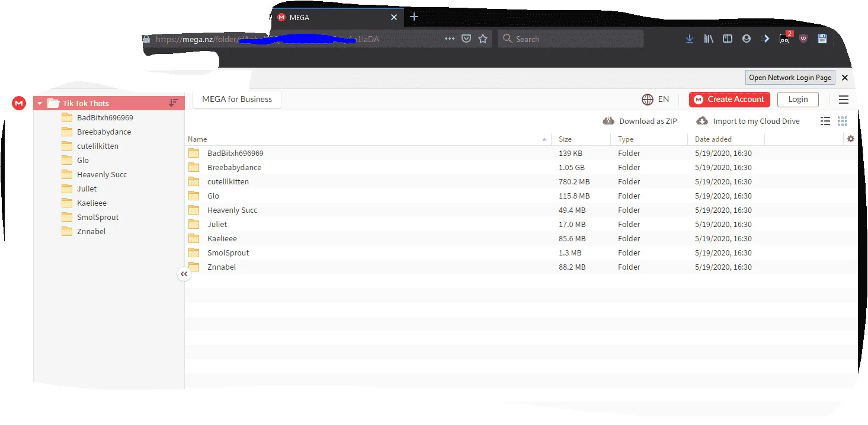Screen dimensions: 868x425
Task: Open the browser Library icon
Action: [x=709, y=39]
